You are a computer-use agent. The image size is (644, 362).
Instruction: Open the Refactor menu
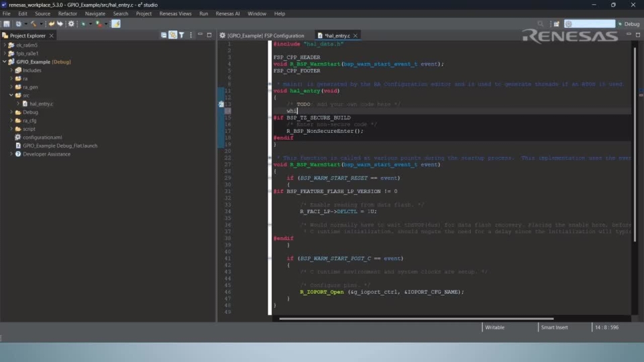click(x=67, y=13)
